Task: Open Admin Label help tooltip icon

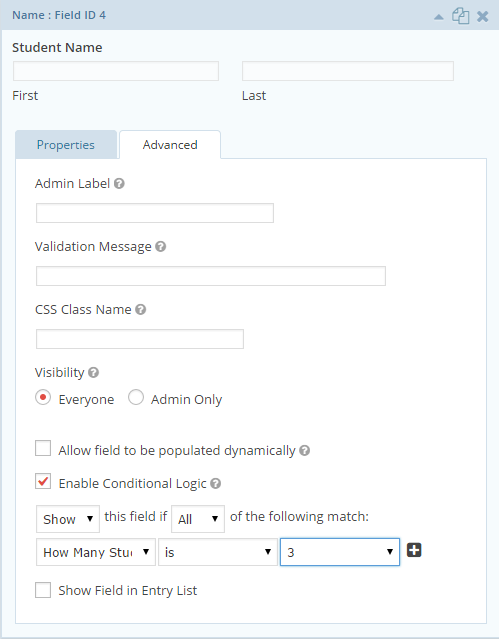Action: pyautogui.click(x=119, y=184)
